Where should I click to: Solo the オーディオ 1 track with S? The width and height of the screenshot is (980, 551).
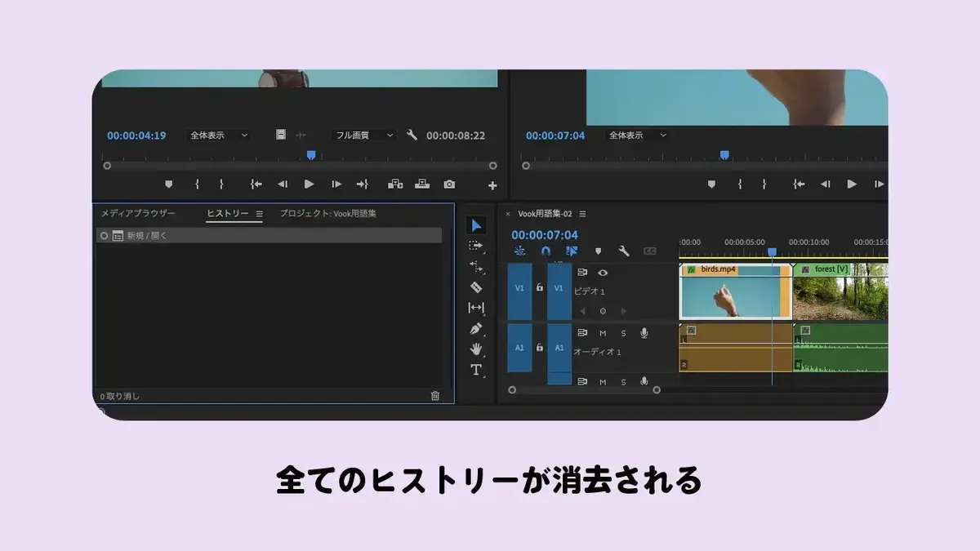point(623,333)
